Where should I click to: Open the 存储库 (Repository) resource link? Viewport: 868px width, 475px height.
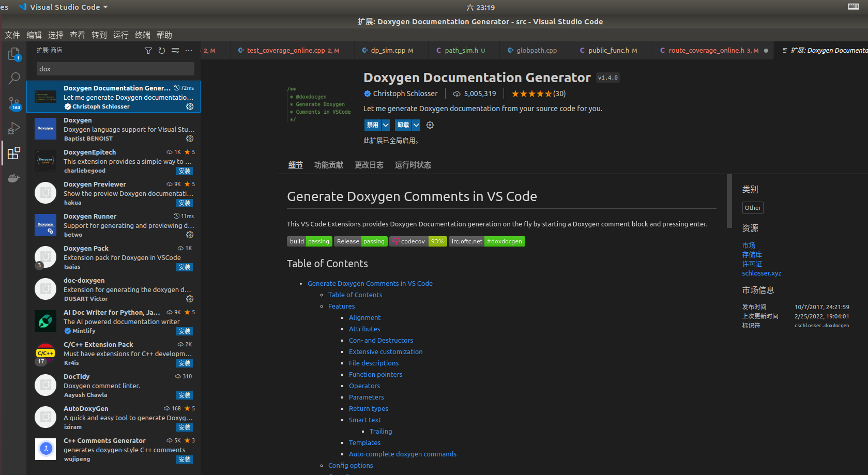tap(752, 255)
